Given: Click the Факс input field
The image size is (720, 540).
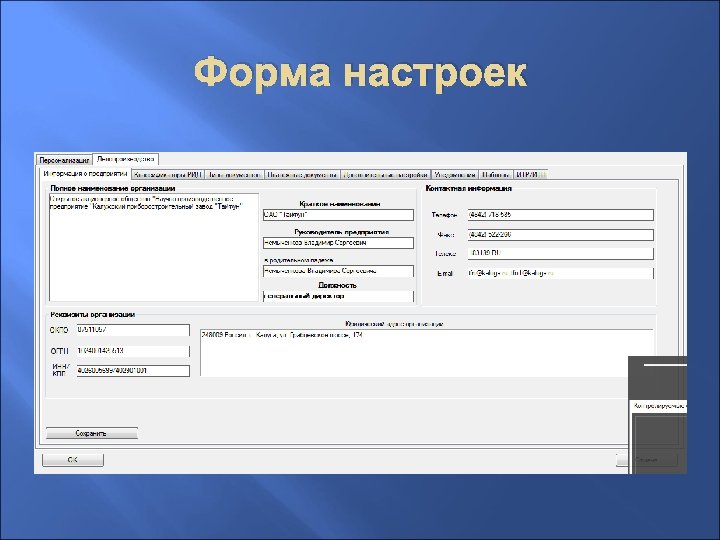Looking at the screenshot, I should 561,235.
